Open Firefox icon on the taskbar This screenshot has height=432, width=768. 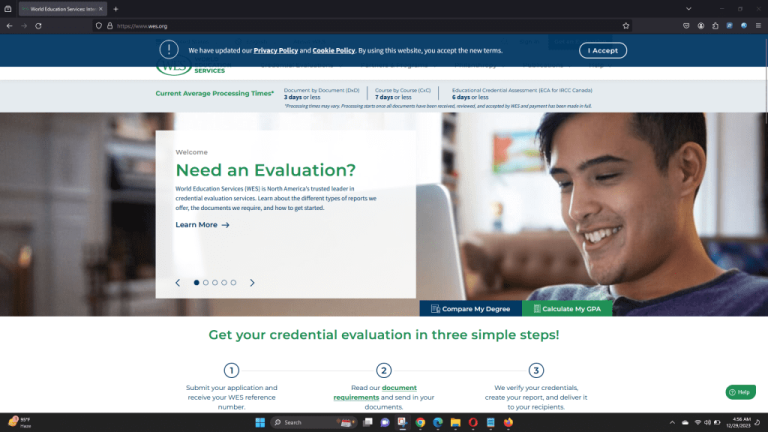pyautogui.click(x=508, y=422)
